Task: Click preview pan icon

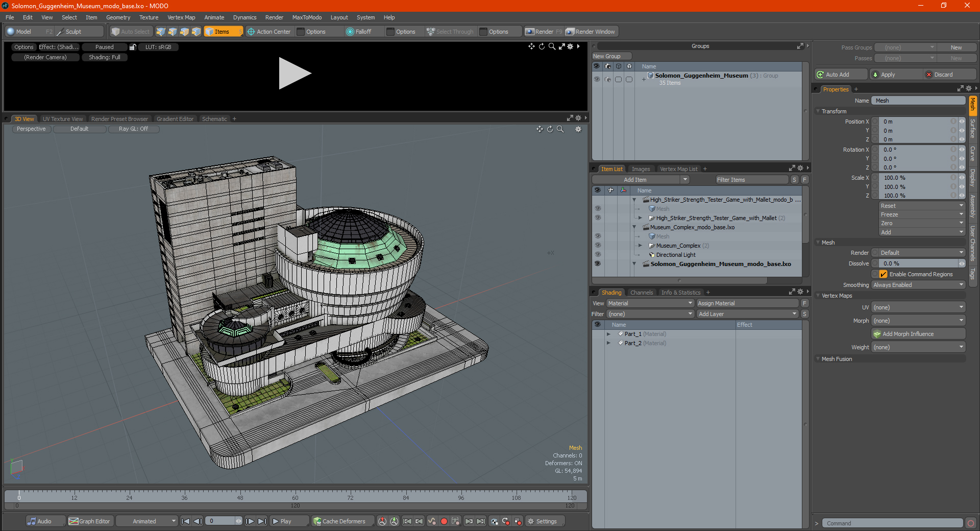Action: pyautogui.click(x=531, y=46)
